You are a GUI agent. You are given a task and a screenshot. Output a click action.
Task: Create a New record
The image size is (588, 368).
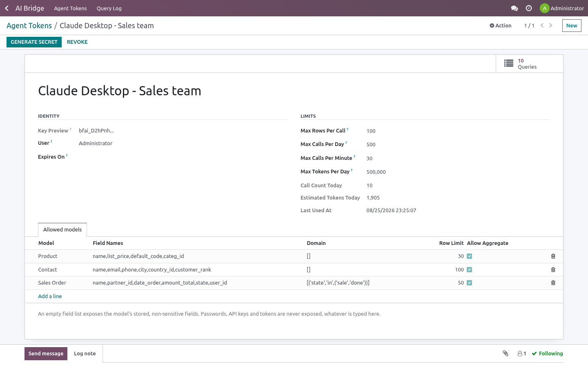pos(572,26)
